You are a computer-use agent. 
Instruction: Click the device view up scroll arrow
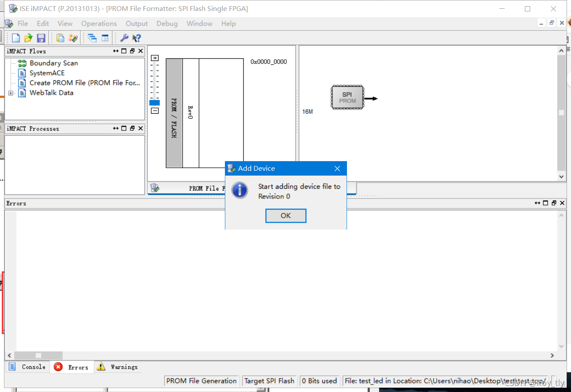[x=561, y=51]
